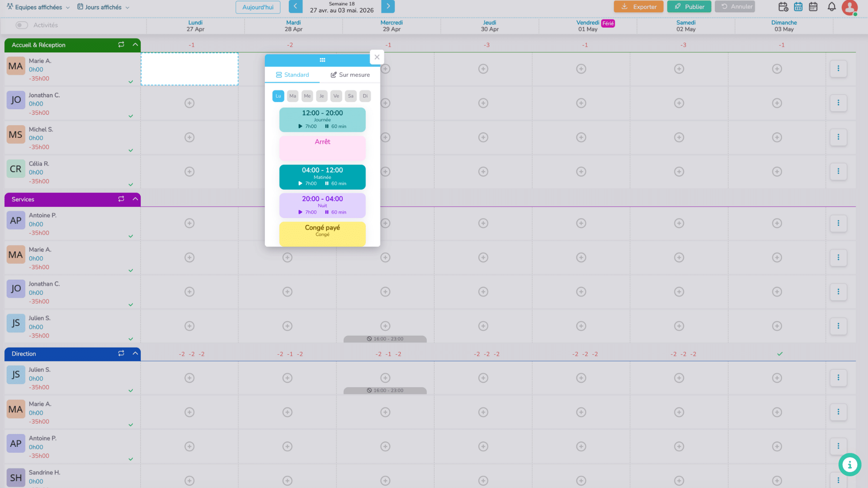This screenshot has height=488, width=868.
Task: Open options menu for Michel S. row
Action: (838, 137)
